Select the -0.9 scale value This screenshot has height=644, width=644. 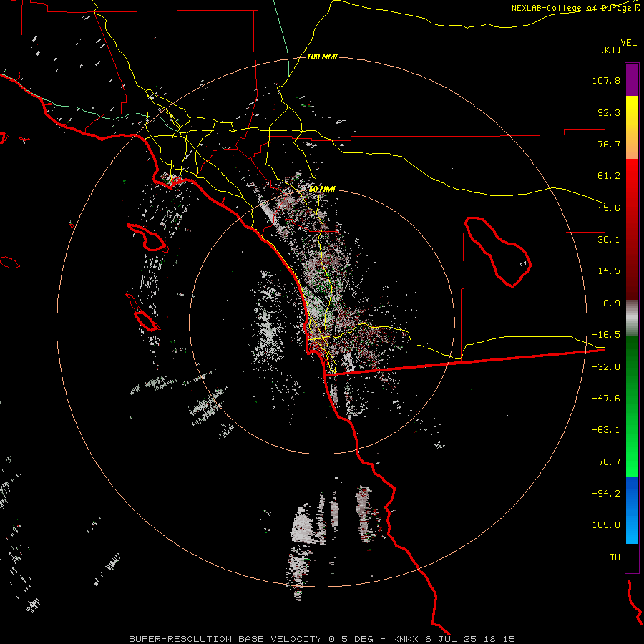[609, 303]
